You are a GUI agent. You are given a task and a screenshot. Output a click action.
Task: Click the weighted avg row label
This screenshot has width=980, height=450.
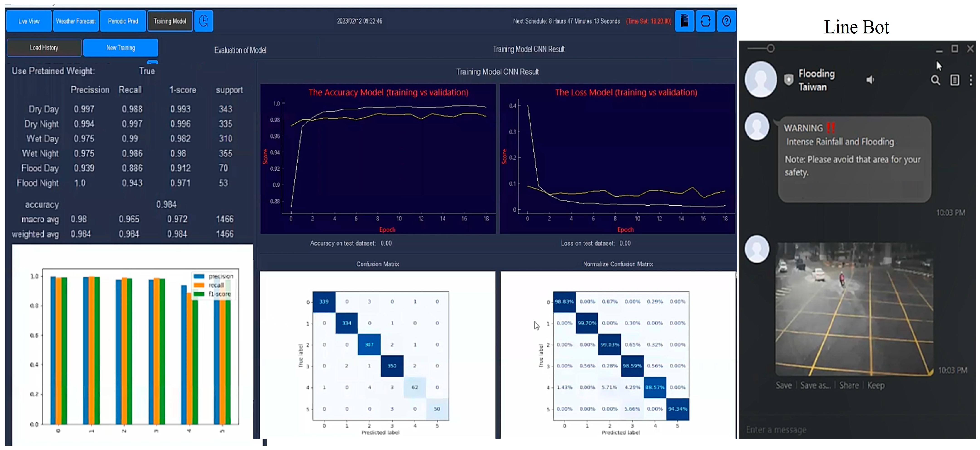pos(35,234)
